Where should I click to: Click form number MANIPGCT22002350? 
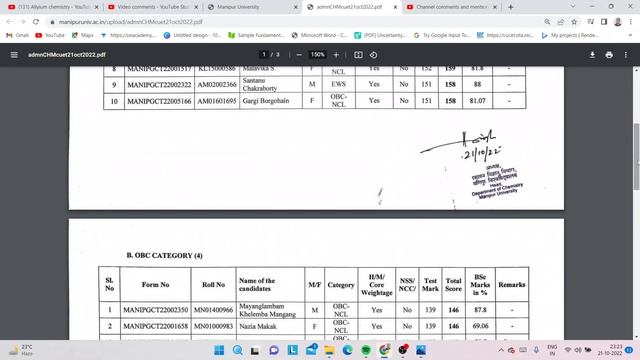pyautogui.click(x=156, y=310)
